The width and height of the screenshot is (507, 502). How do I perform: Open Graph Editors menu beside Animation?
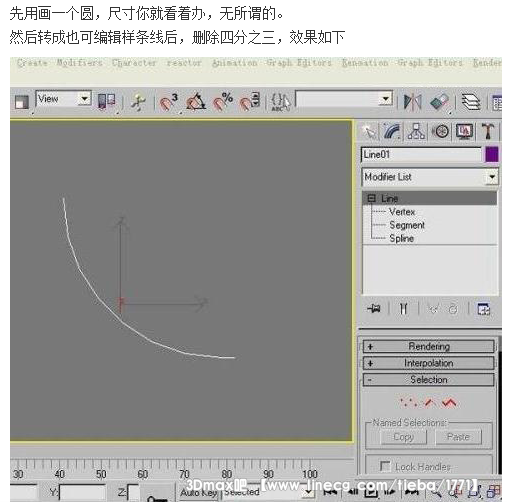[299, 63]
